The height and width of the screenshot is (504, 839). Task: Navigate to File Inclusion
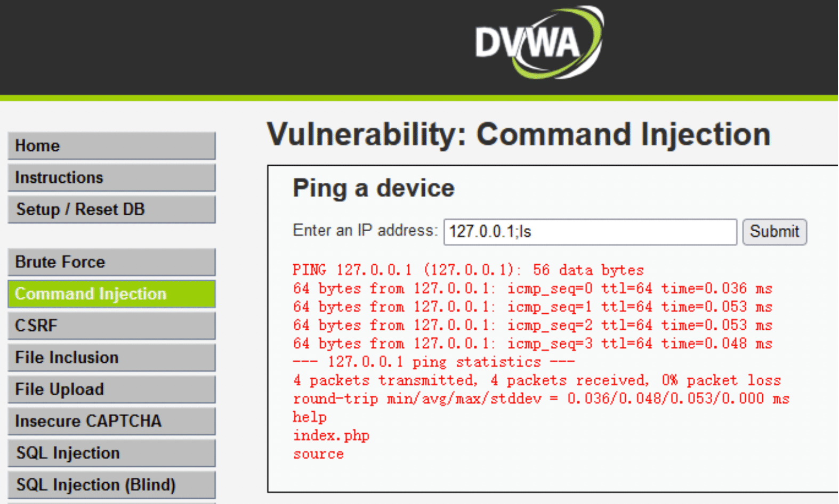coord(112,357)
